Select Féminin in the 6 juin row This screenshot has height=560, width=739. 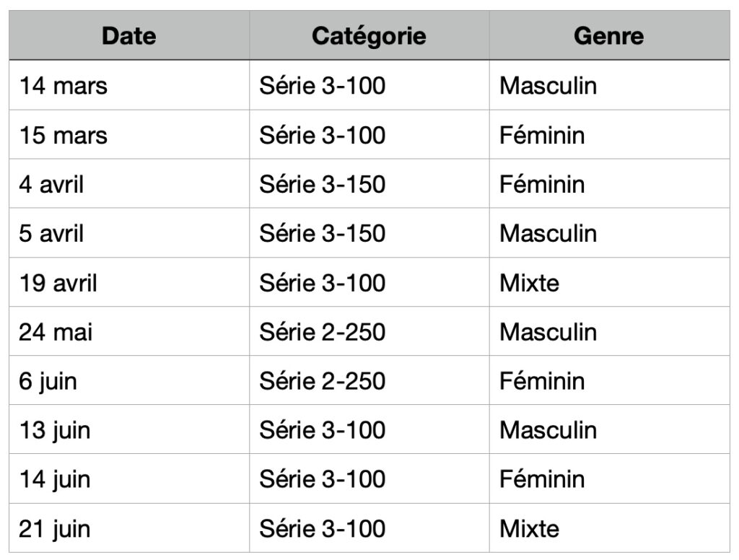pos(542,381)
